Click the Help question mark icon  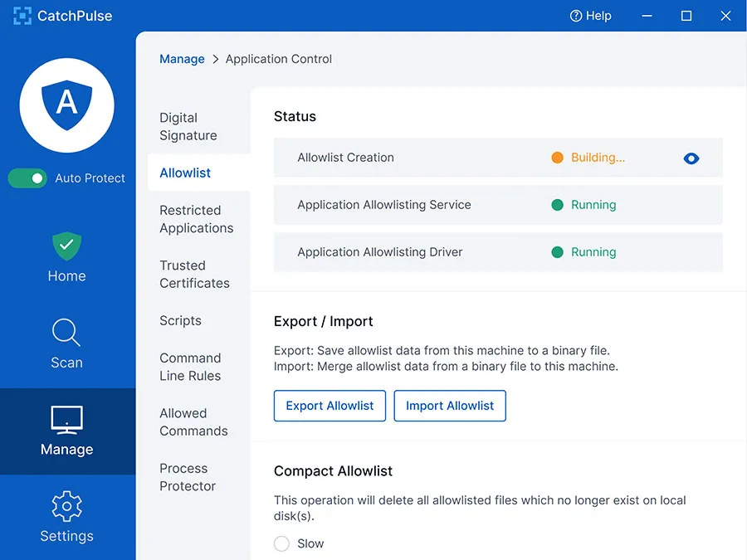tap(575, 16)
